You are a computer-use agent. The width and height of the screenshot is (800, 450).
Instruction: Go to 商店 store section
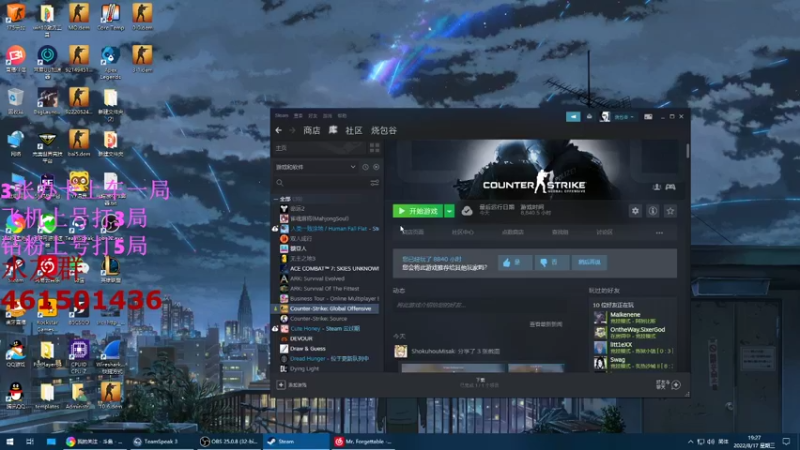[x=312, y=131]
